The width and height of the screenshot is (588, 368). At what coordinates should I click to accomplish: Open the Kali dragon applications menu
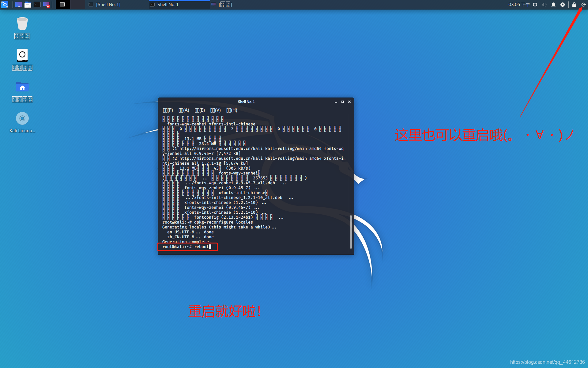(5, 5)
